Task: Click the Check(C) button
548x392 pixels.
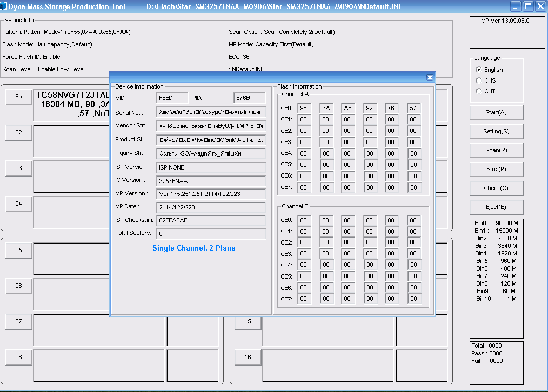Action: 496,188
